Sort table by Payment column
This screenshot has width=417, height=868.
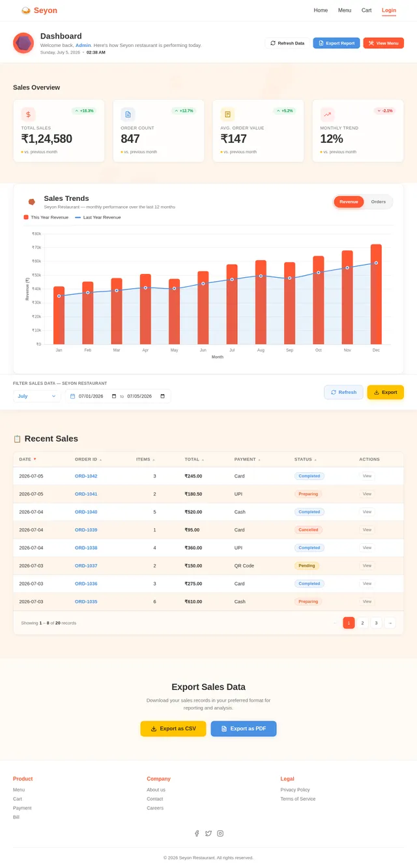248,459
